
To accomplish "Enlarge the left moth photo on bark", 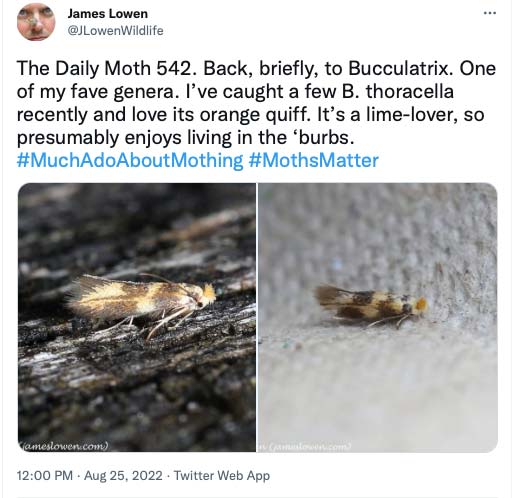I will click(137, 317).
